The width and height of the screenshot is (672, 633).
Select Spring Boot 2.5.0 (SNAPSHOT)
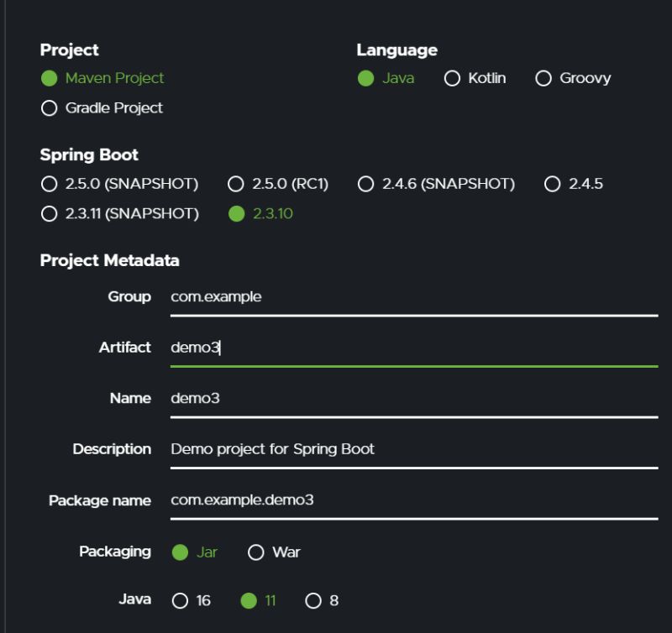[x=49, y=184]
